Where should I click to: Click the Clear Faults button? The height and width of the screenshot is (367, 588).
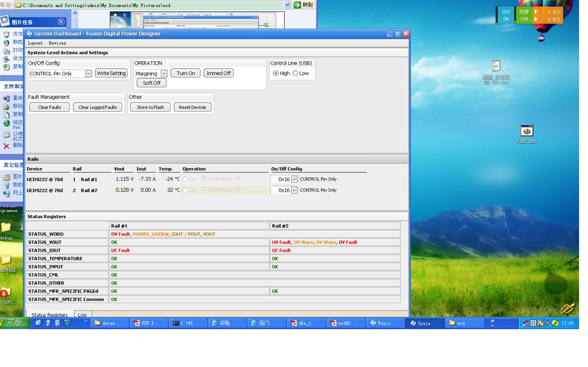point(50,107)
